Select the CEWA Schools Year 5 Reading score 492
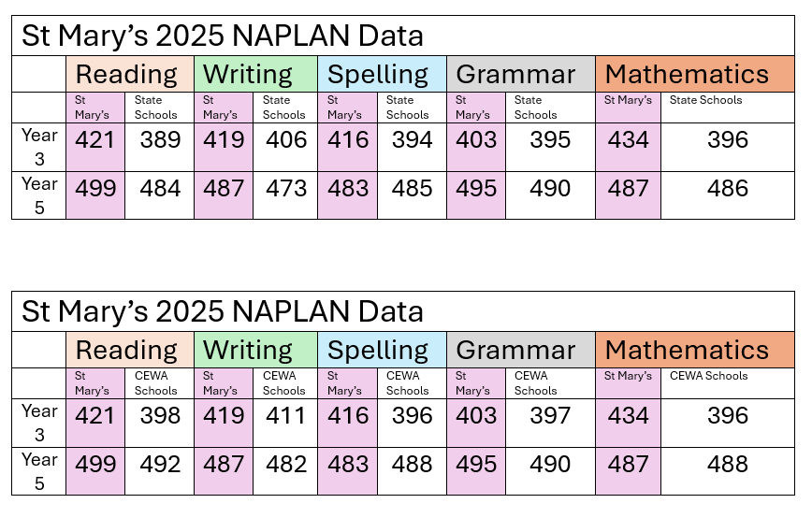The width and height of the screenshot is (812, 518). [x=159, y=465]
